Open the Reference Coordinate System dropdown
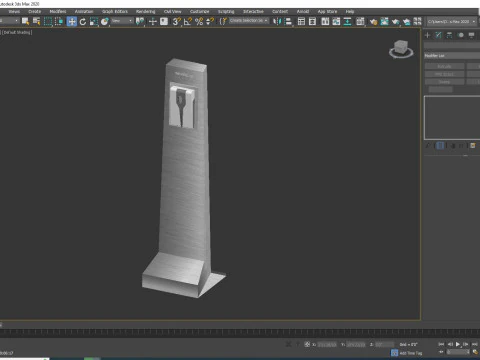Viewport: 480px width, 360px height. coord(122,21)
